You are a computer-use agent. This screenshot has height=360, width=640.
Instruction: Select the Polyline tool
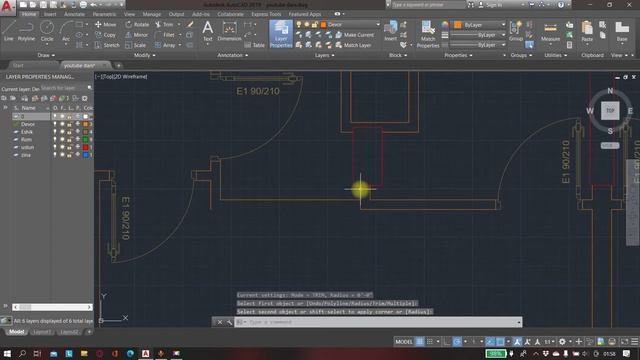point(26,31)
